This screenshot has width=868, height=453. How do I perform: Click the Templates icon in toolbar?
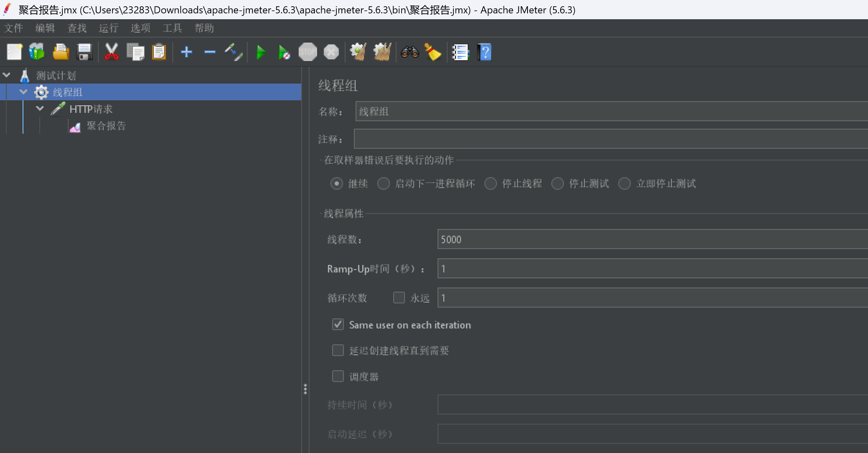(x=37, y=52)
